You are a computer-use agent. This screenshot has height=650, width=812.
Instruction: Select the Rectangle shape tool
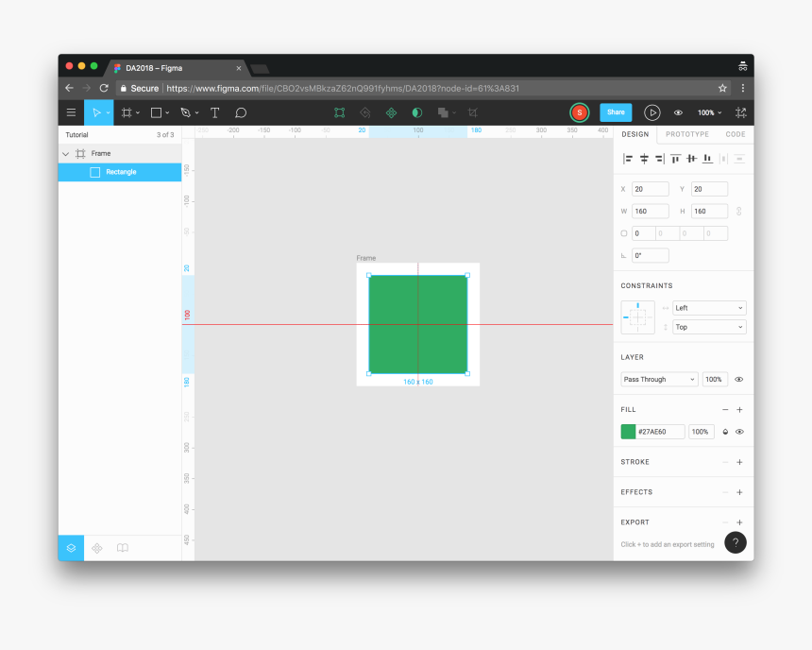coord(156,112)
